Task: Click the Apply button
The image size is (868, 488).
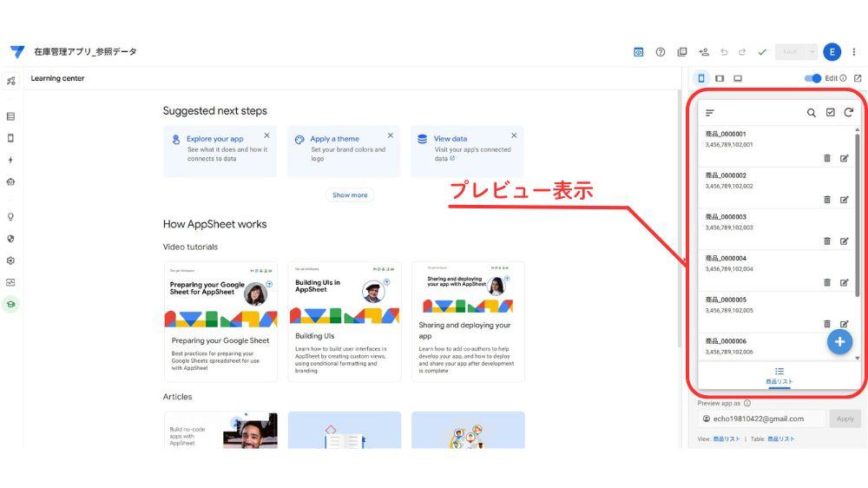Action: click(845, 419)
